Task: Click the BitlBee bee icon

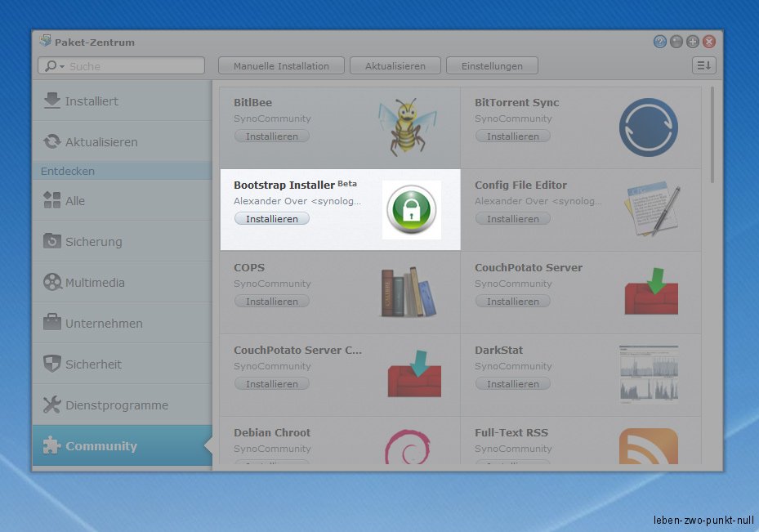Action: [407, 127]
